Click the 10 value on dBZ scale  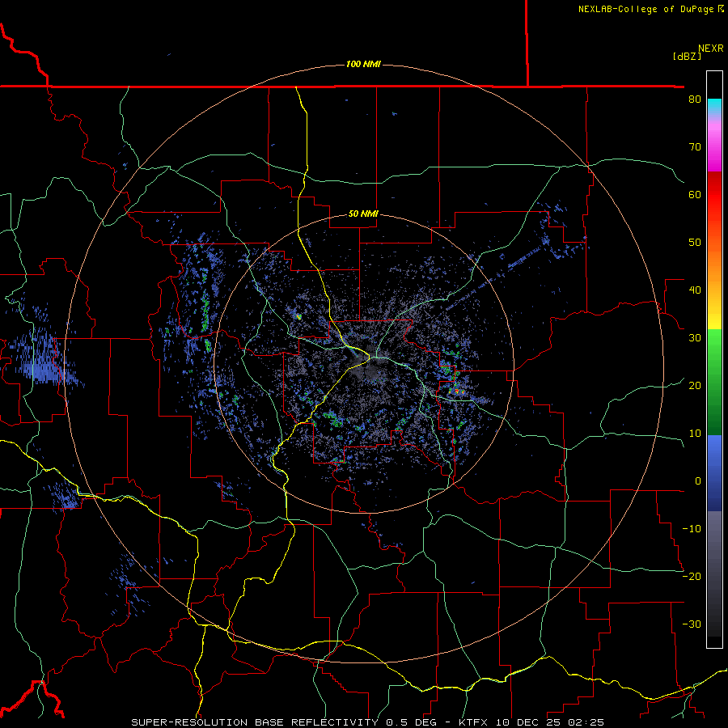pyautogui.click(x=695, y=434)
